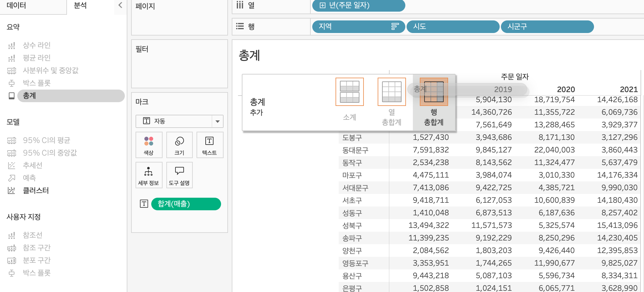Click the 추세선 icon

12,165
